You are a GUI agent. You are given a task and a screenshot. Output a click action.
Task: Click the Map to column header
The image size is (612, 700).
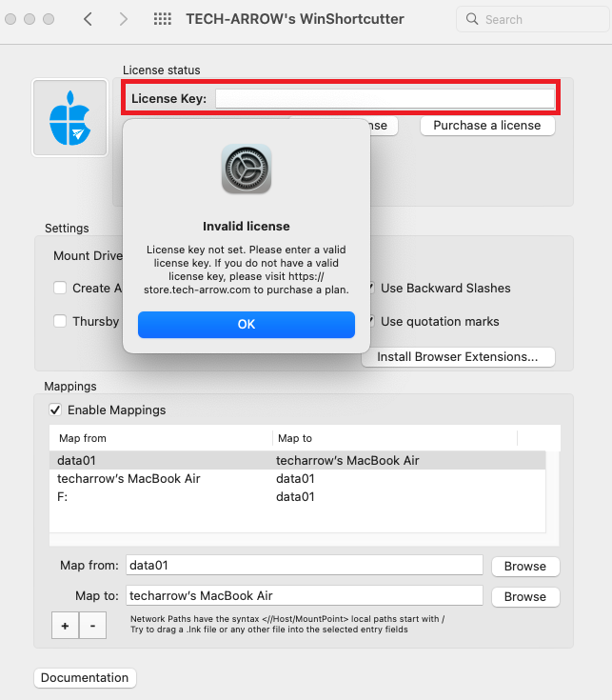[395, 438]
